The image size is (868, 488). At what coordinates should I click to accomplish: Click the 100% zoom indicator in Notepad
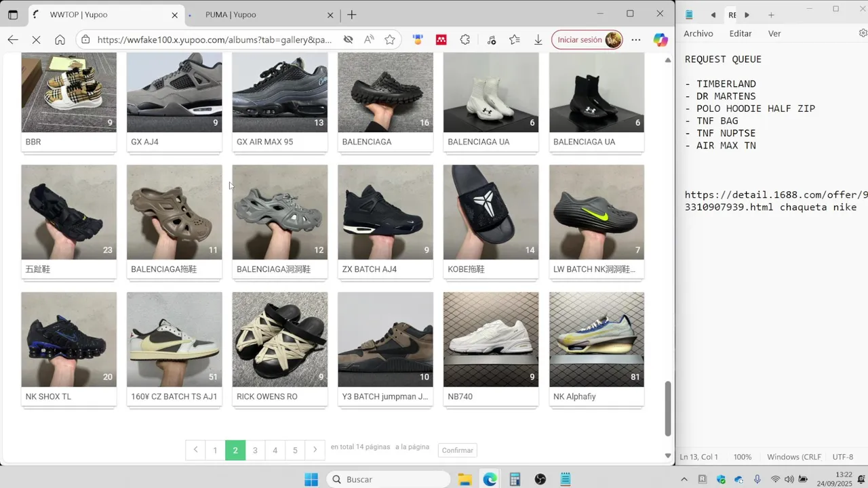pos(743,457)
